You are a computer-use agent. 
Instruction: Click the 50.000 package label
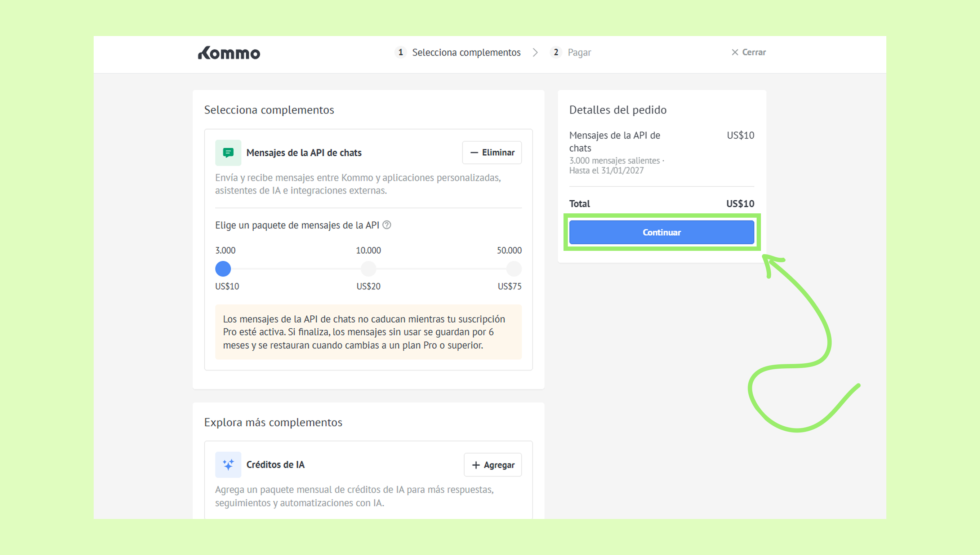point(509,250)
